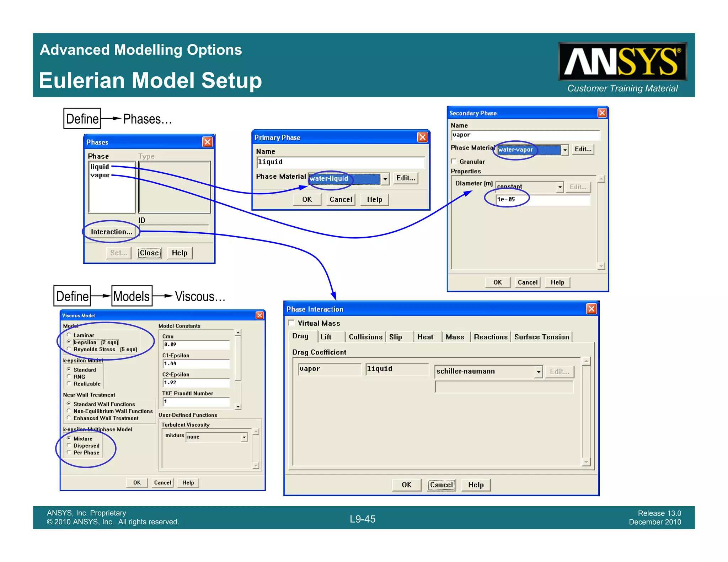728x562 pixels.
Task: Switch to the Heat tab
Action: click(425, 337)
